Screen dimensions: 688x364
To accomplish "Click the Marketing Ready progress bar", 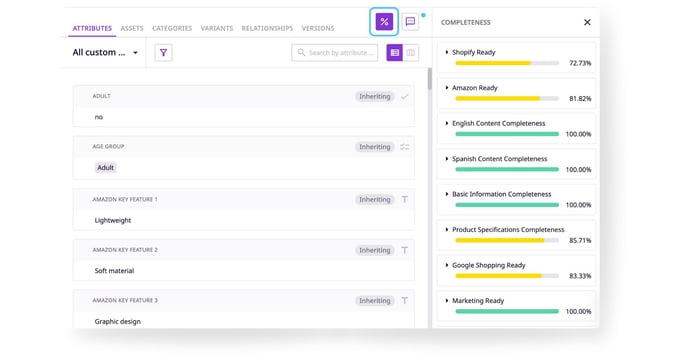I will pyautogui.click(x=507, y=311).
